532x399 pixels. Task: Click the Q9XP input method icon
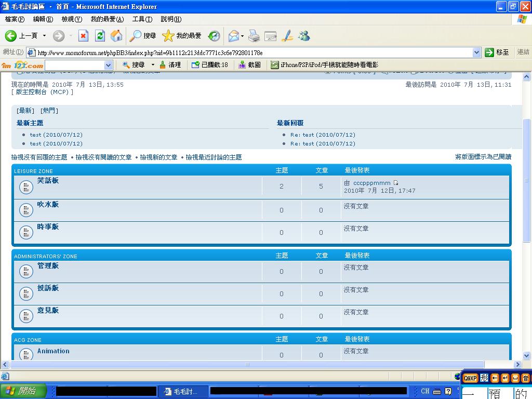(x=470, y=378)
